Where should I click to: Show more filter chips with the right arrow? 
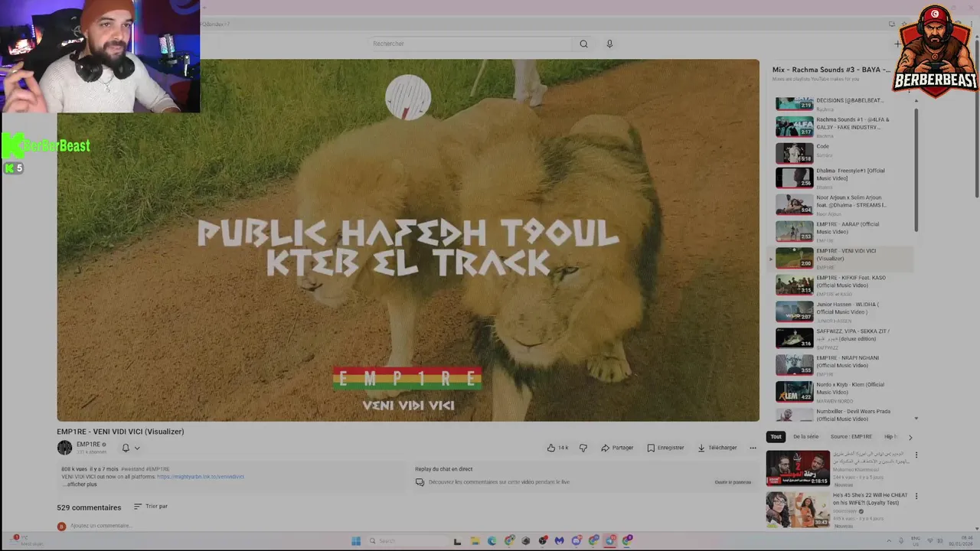coord(910,437)
